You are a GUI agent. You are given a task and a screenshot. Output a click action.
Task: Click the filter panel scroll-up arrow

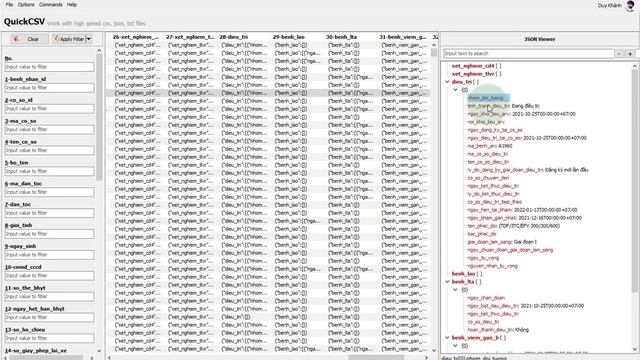coord(99,51)
